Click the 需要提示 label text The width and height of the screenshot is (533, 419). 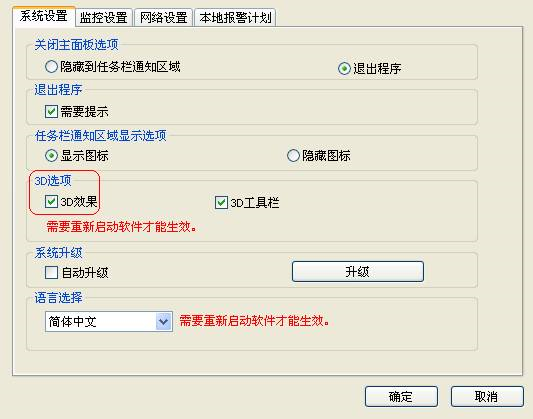(84, 111)
